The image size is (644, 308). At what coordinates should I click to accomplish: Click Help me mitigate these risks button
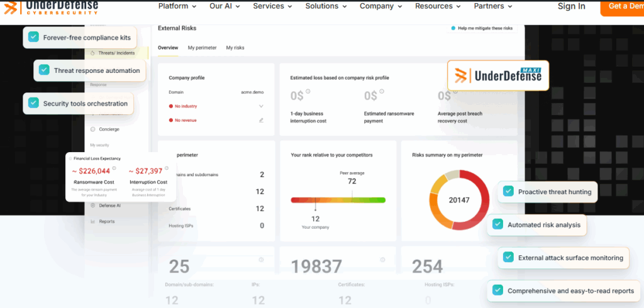pyautogui.click(x=482, y=28)
